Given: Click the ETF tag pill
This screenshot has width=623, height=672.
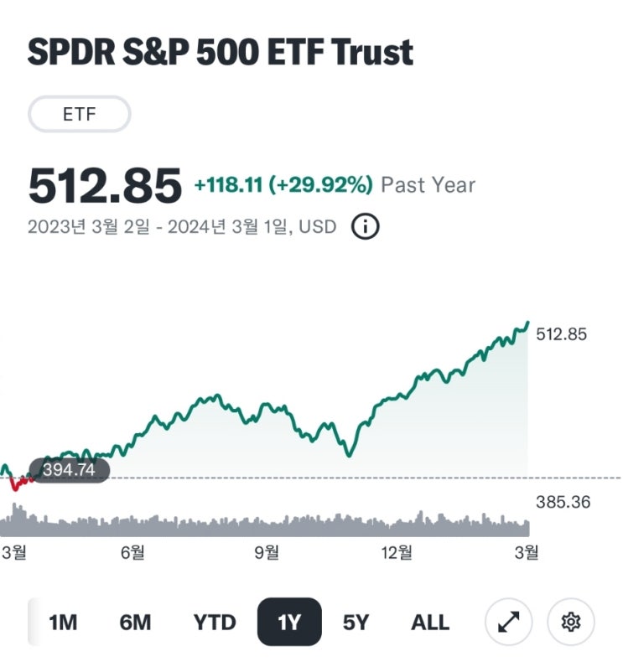Looking at the screenshot, I should 80,115.
